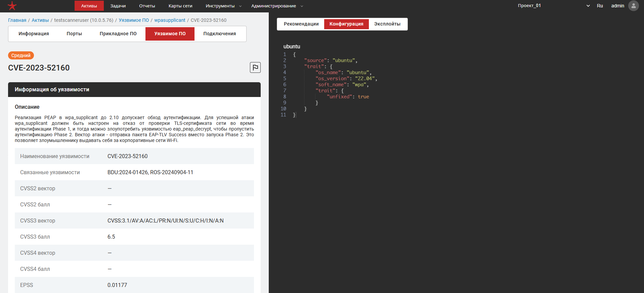Viewport: 644px width, 293px height.
Task: Click the "soft_name": "wpa" code line
Action: coord(342,85)
